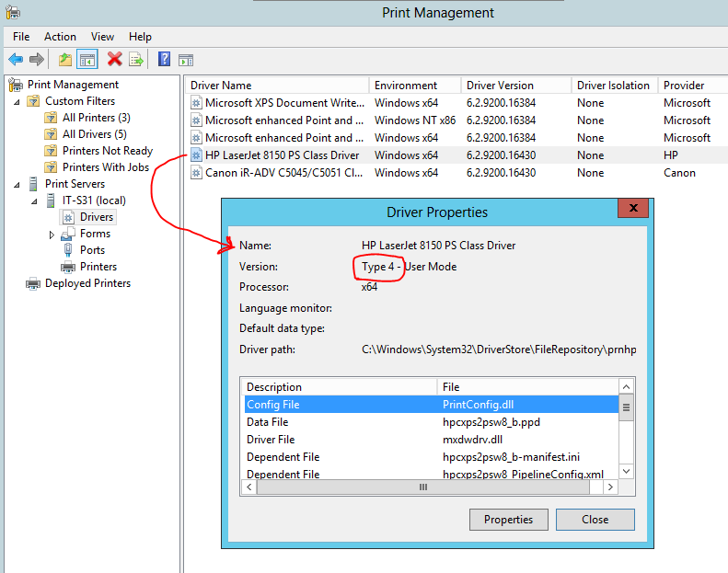Click the driver path value text
The width and height of the screenshot is (728, 573).
[499, 350]
